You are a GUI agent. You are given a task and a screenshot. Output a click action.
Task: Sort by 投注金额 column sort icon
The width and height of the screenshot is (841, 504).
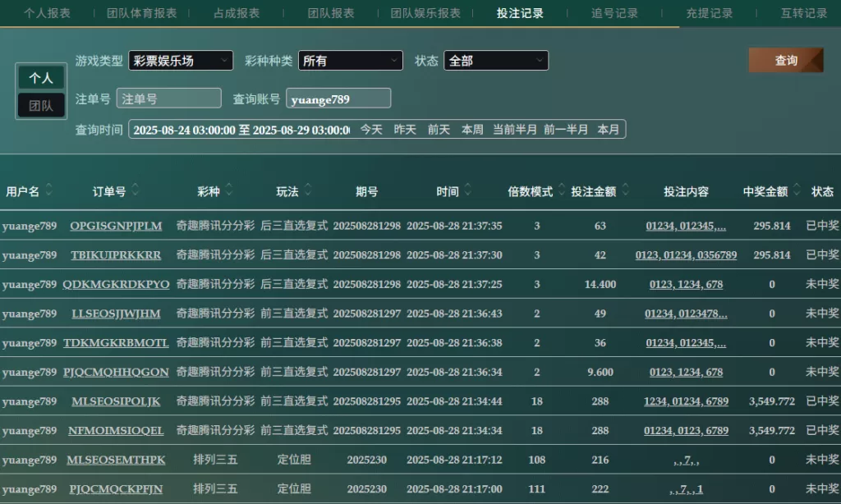point(625,190)
